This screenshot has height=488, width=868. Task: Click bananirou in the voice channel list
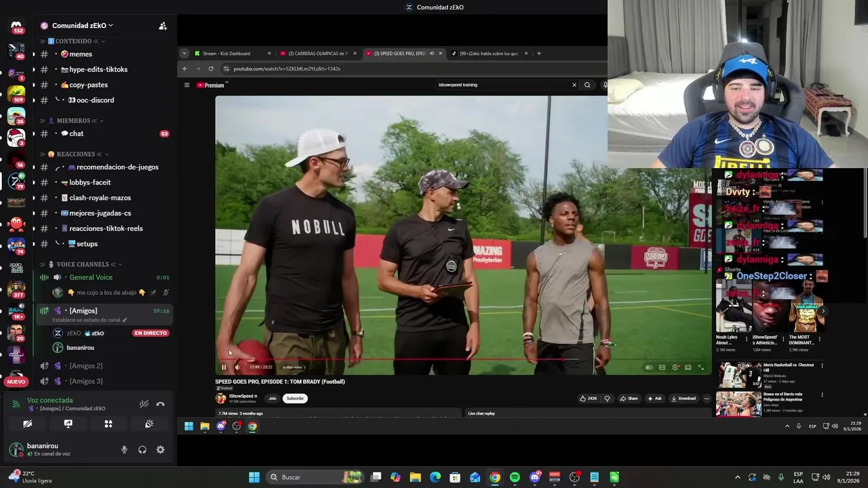pyautogui.click(x=75, y=348)
